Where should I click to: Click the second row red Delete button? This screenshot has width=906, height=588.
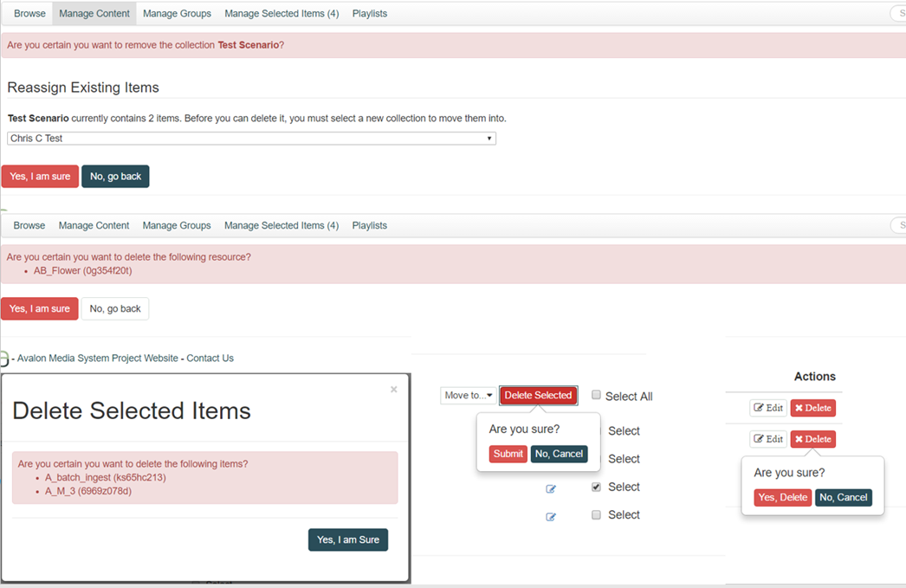813,439
